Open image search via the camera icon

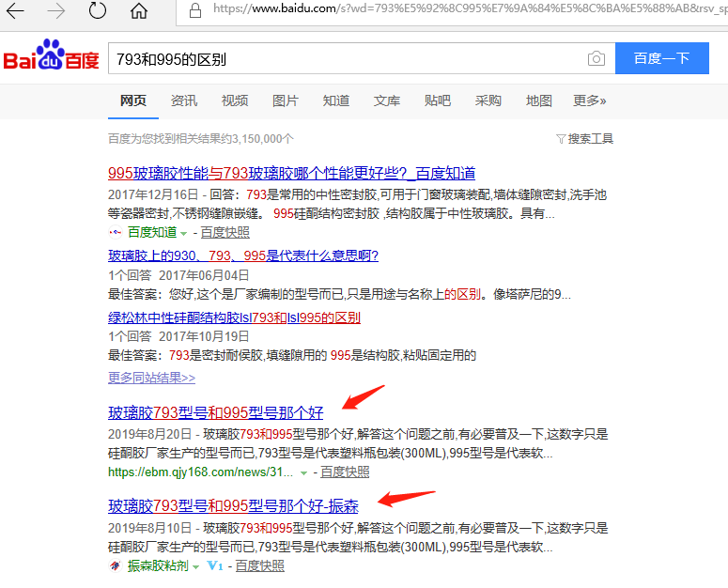[596, 58]
